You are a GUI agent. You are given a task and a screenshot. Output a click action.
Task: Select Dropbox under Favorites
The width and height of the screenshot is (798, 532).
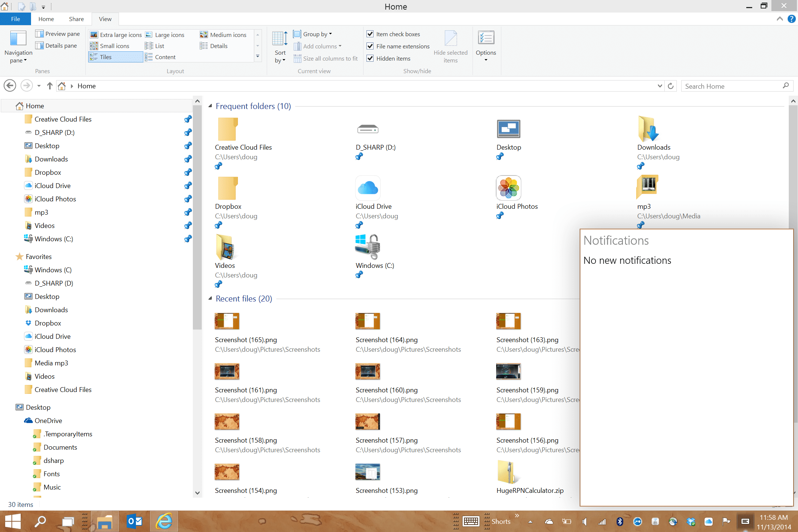click(x=48, y=323)
